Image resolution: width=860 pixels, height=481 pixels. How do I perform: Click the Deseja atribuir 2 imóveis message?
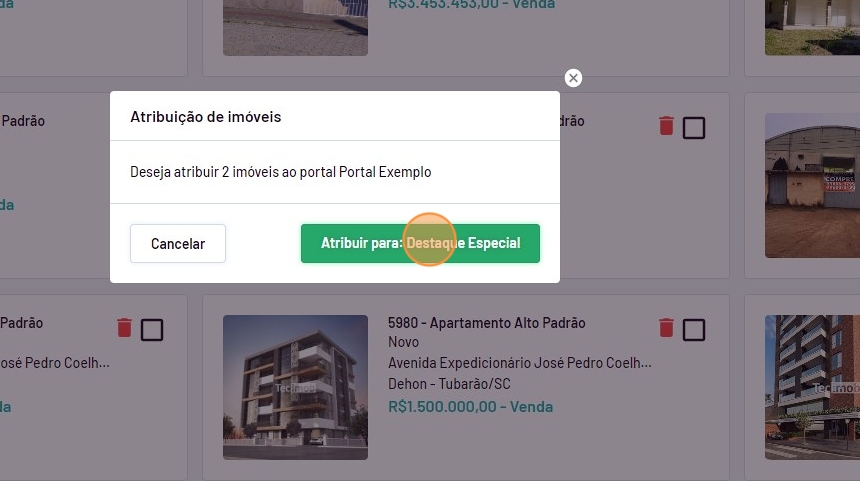pyautogui.click(x=280, y=172)
